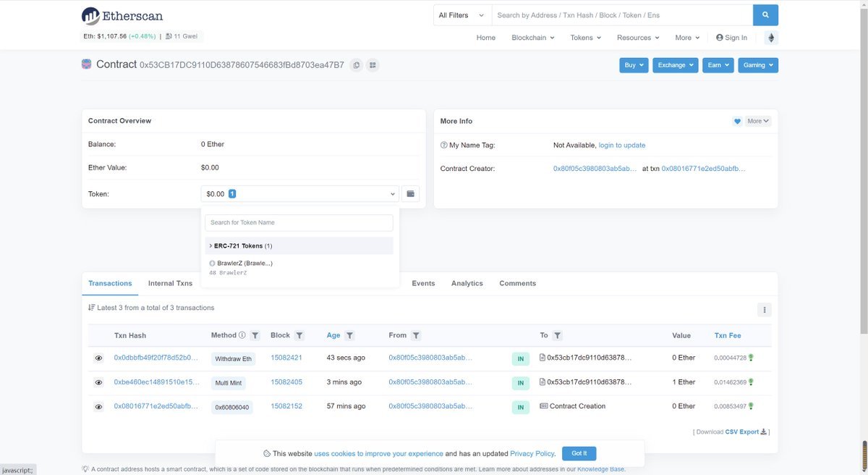Filter the Method column

pos(255,336)
